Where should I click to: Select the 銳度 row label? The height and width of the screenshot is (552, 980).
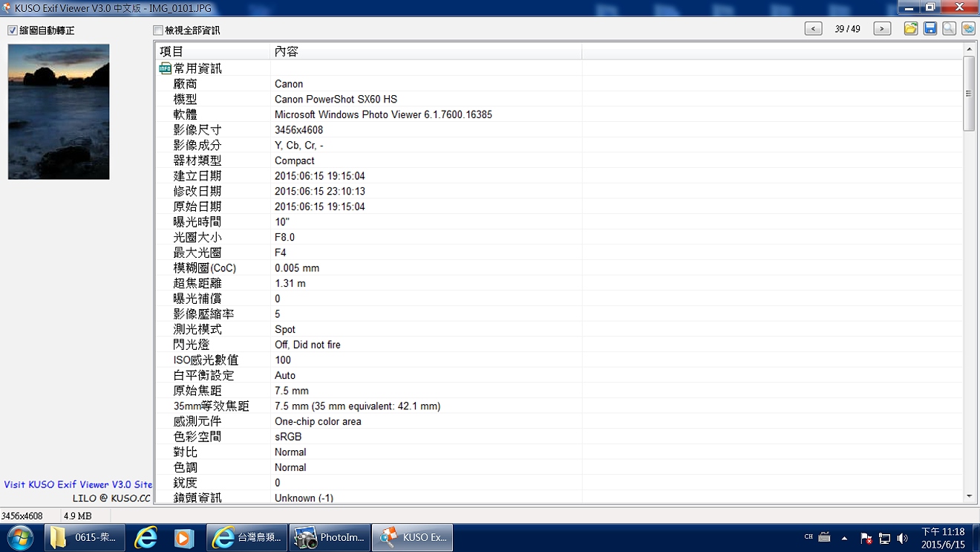click(185, 483)
